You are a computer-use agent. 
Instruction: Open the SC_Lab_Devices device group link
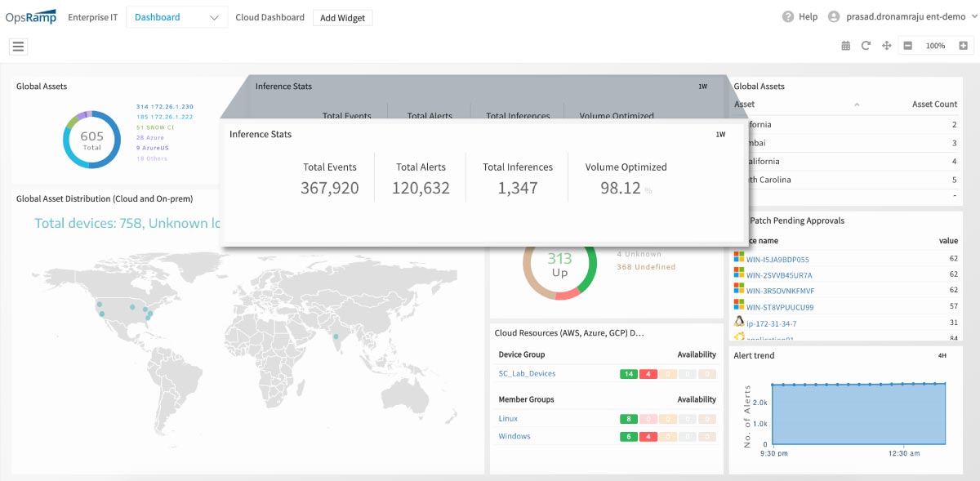(x=527, y=374)
